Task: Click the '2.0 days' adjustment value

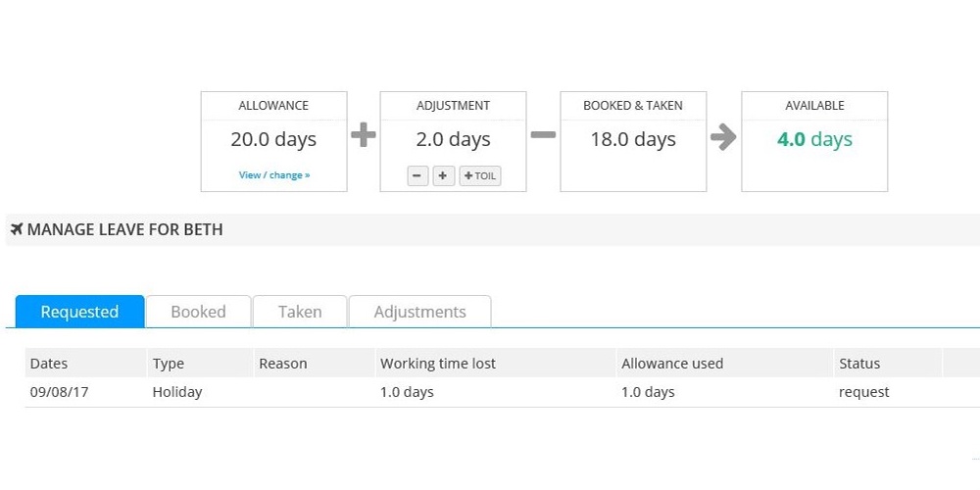Action: coord(453,139)
